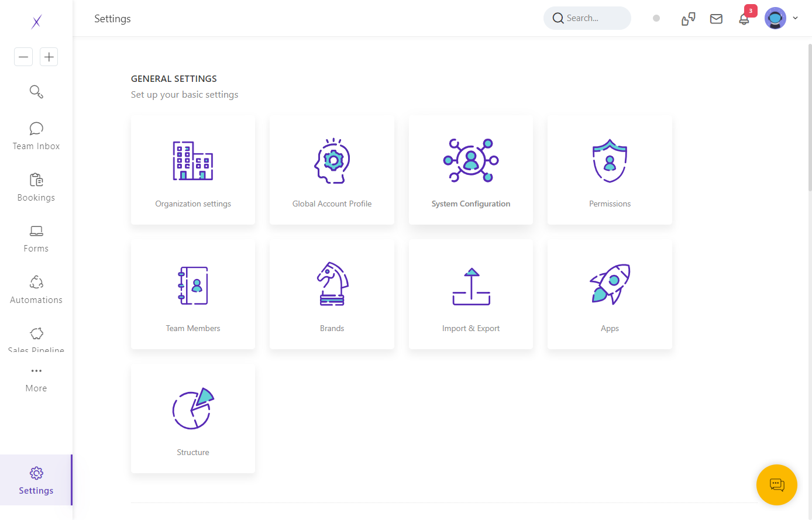This screenshot has width=812, height=520.
Task: Click the plus button in sidebar
Action: tap(49, 57)
